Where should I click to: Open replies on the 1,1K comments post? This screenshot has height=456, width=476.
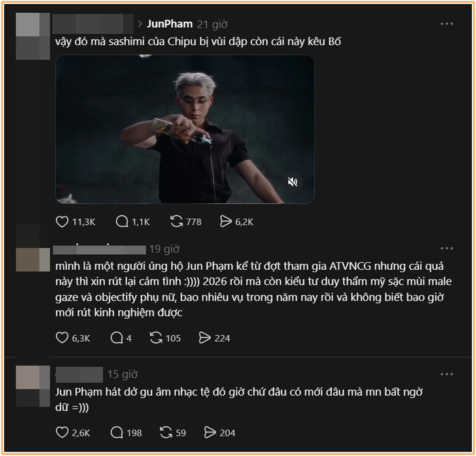[x=122, y=221]
